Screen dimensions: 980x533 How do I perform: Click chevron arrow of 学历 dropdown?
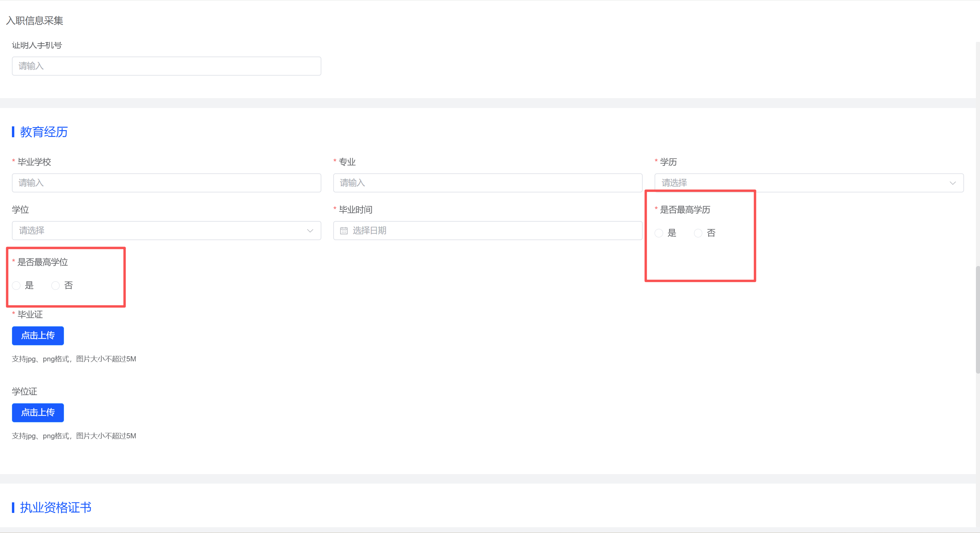pyautogui.click(x=952, y=183)
